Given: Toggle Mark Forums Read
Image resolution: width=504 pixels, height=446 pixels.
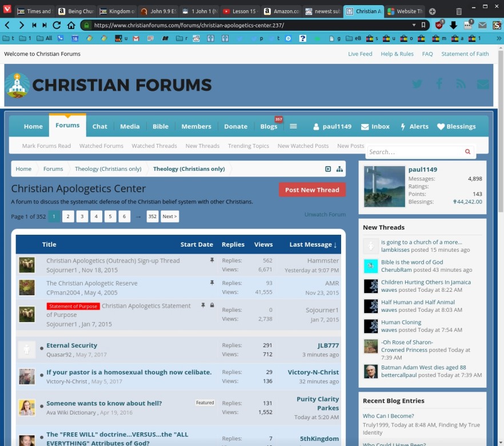Looking at the screenshot, I should (46, 146).
